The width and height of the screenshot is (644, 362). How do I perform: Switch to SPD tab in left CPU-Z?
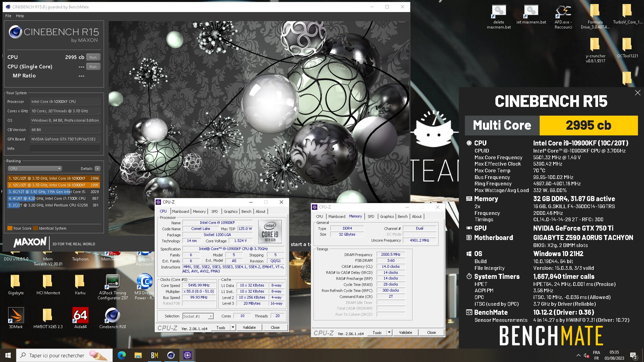point(215,212)
